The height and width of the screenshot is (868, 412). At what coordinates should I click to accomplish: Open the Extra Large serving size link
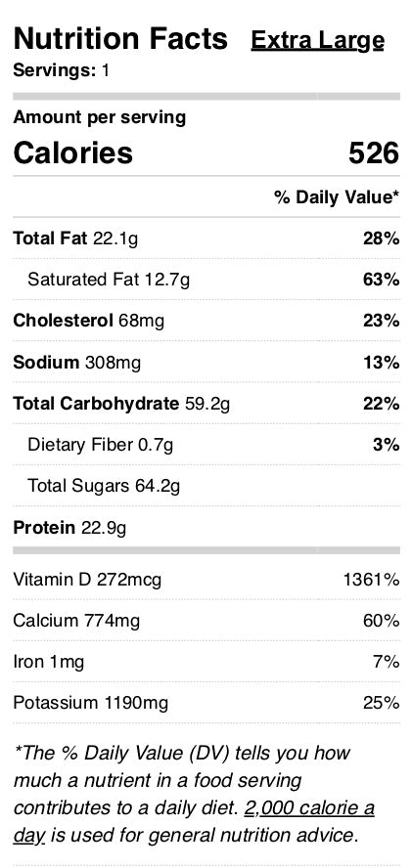(x=317, y=40)
